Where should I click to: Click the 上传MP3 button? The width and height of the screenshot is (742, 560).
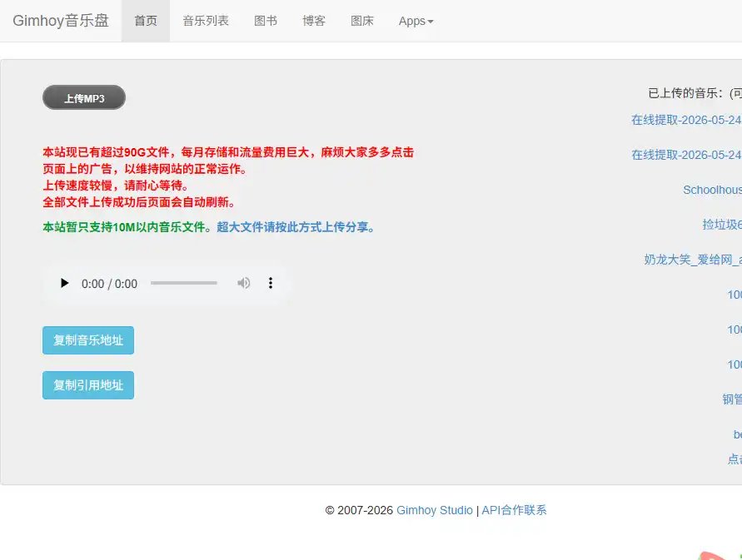[x=84, y=98]
